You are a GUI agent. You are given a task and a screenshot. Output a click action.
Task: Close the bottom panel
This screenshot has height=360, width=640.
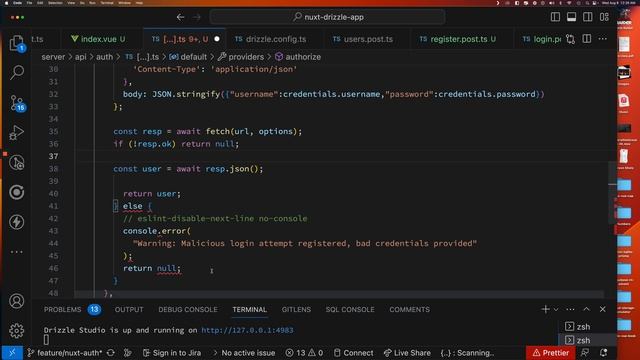click(602, 309)
